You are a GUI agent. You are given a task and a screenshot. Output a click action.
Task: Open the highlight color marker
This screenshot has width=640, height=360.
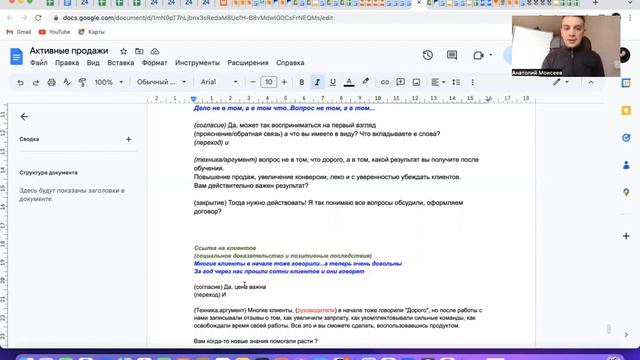coord(365,82)
